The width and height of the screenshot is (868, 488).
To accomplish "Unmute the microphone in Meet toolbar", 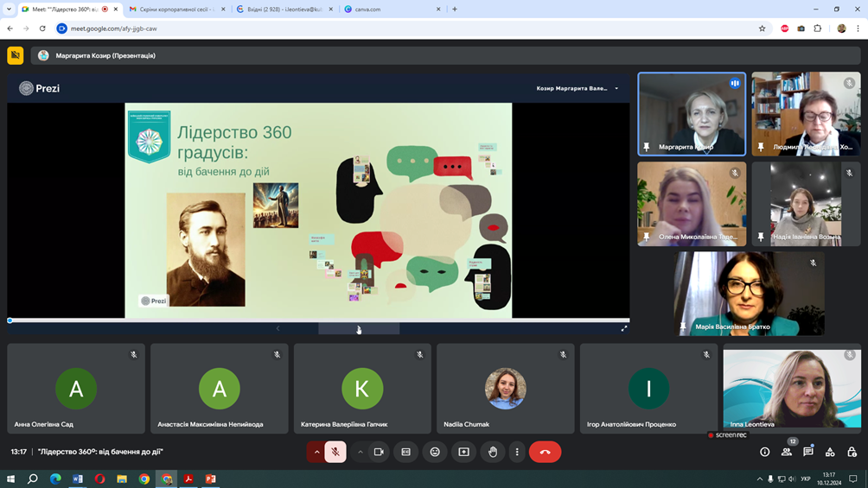I will [x=335, y=452].
